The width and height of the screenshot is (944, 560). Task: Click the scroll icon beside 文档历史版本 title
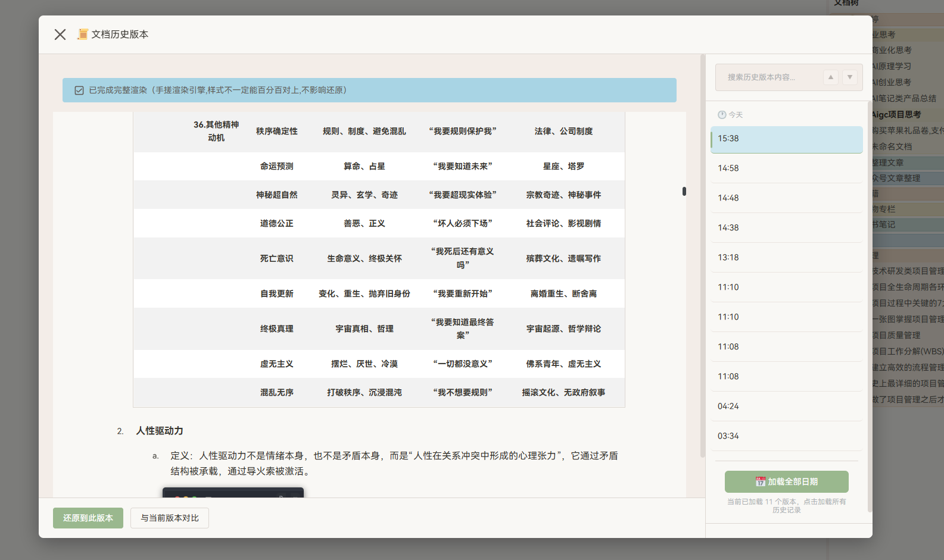pos(83,35)
